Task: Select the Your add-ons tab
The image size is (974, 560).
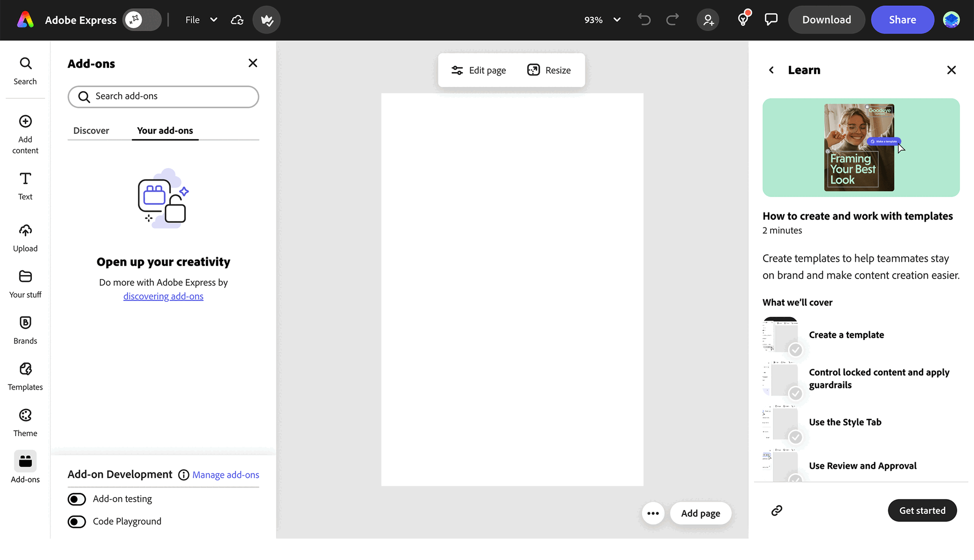Action: pyautogui.click(x=164, y=130)
